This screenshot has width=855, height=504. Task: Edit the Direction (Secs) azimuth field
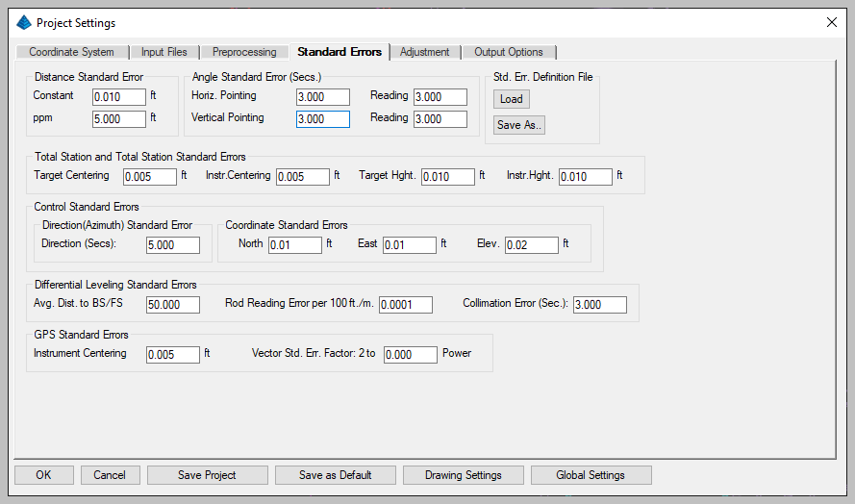pos(172,245)
